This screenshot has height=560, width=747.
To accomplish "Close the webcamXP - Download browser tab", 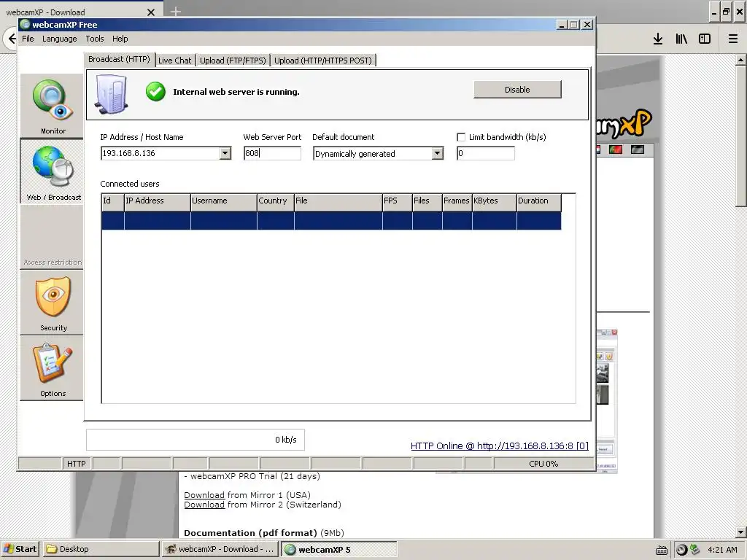I will [x=151, y=12].
